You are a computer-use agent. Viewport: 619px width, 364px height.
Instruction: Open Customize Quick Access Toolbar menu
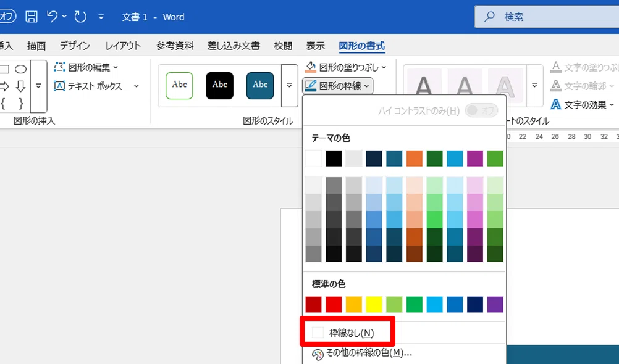pyautogui.click(x=101, y=17)
